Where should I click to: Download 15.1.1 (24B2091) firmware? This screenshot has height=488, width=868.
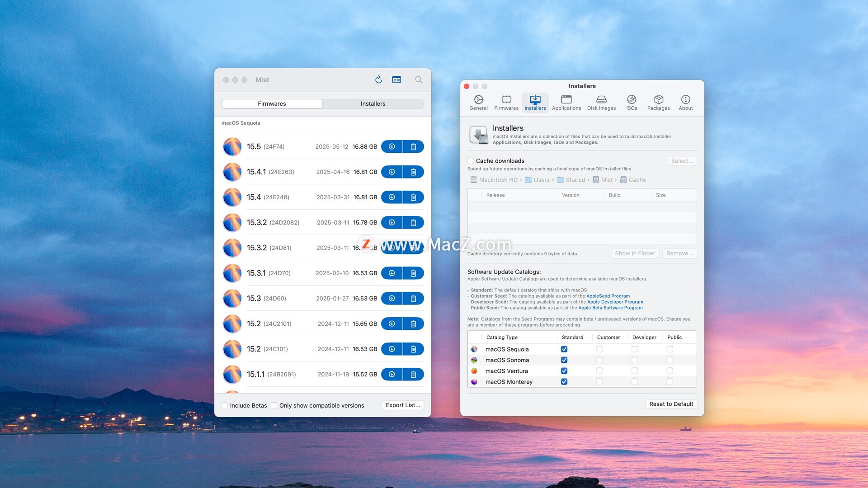tap(392, 374)
